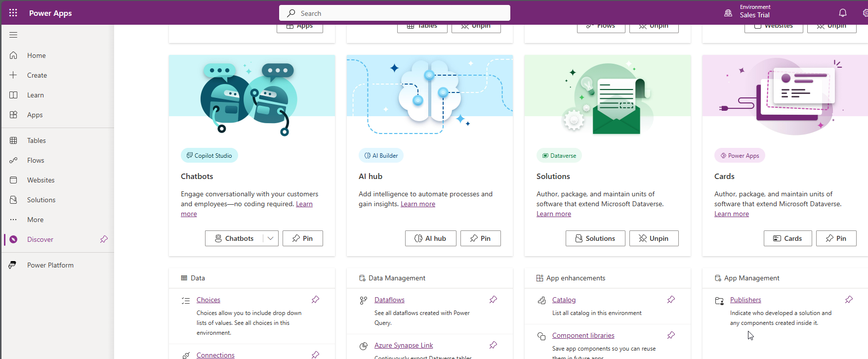This screenshot has height=359, width=868.
Task: Collapse the left navigation hamburger menu
Action: point(13,35)
